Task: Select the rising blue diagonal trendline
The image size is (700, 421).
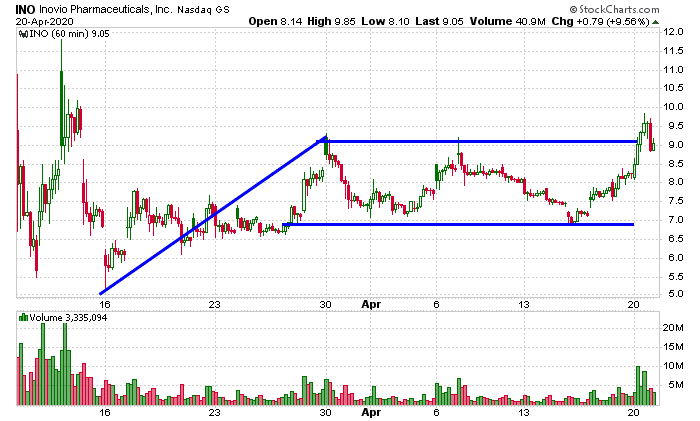Action: point(213,216)
